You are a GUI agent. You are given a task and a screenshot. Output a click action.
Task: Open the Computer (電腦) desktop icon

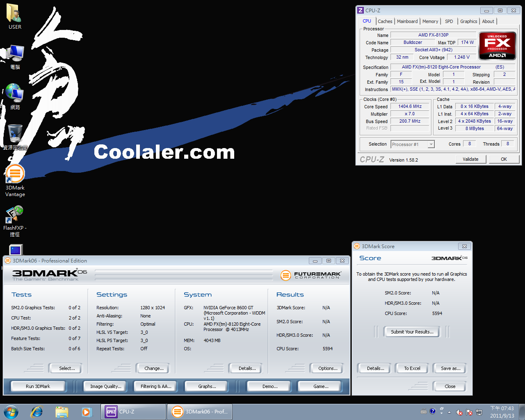click(x=15, y=57)
